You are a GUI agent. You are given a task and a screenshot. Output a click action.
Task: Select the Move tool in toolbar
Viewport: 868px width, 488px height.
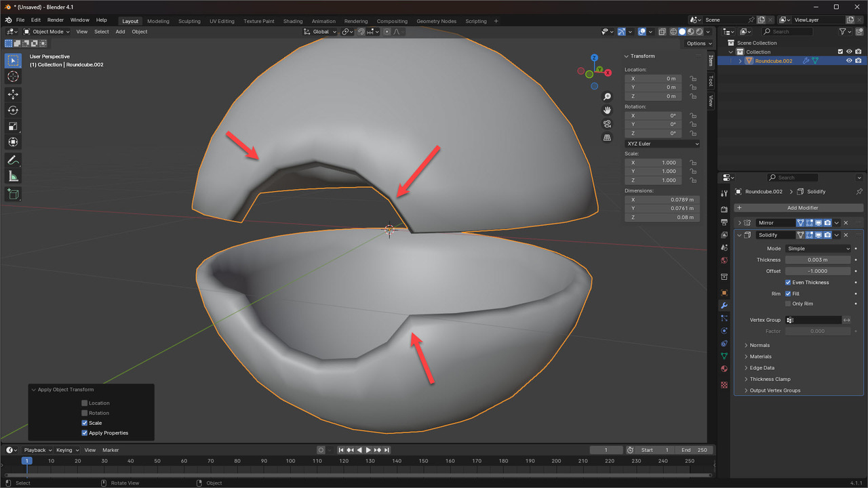coord(13,94)
